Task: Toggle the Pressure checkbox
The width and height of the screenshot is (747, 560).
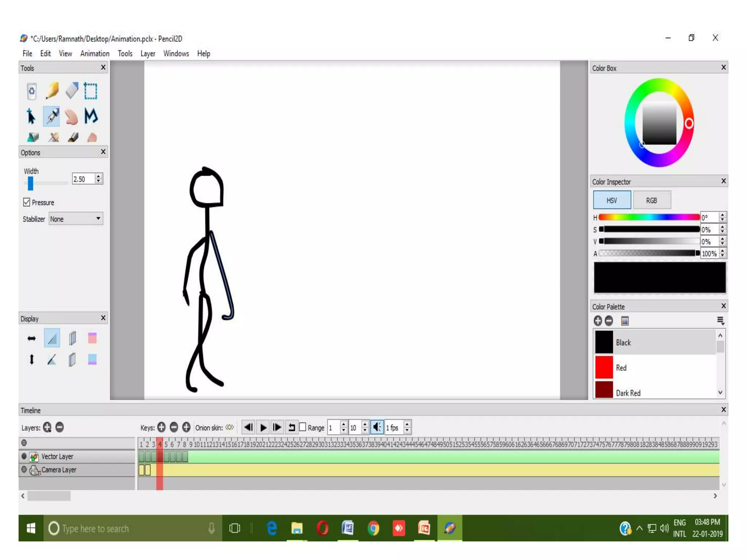Action: [x=27, y=202]
